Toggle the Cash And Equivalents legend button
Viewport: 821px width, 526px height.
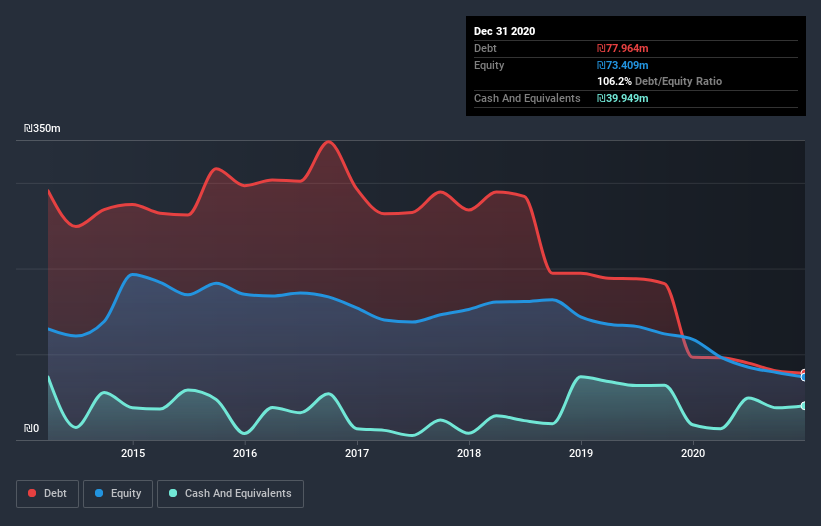tap(230, 494)
